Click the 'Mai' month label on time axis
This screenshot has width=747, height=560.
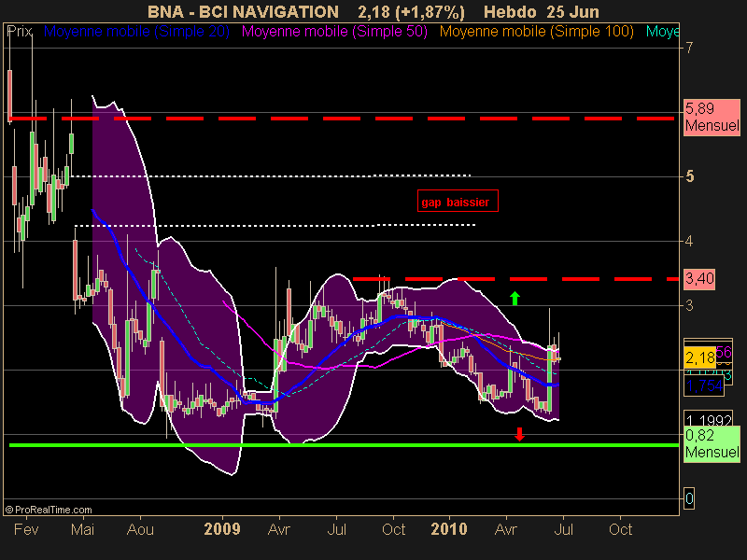(82, 529)
